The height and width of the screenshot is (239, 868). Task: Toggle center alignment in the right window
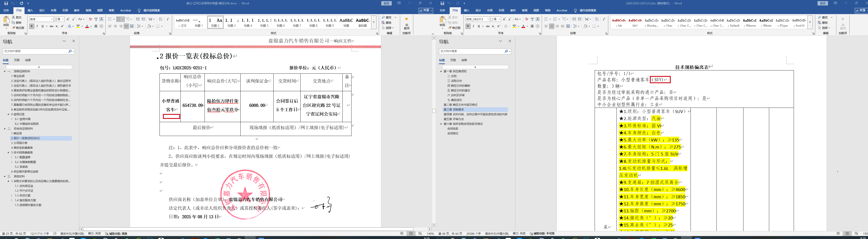(x=552, y=26)
